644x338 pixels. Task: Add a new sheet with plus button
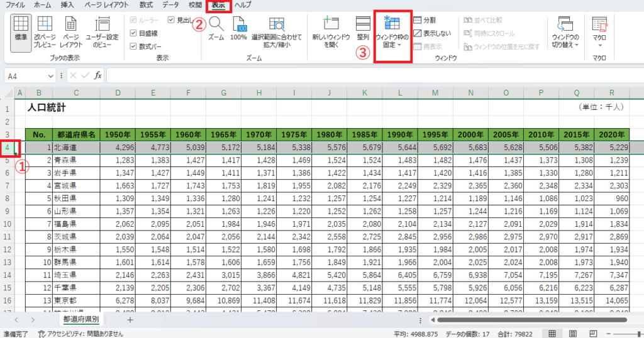coord(130,320)
